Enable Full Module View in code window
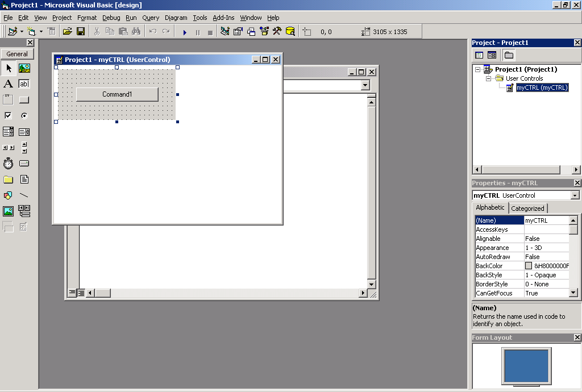Screen dimensions: 582x392 81,293
